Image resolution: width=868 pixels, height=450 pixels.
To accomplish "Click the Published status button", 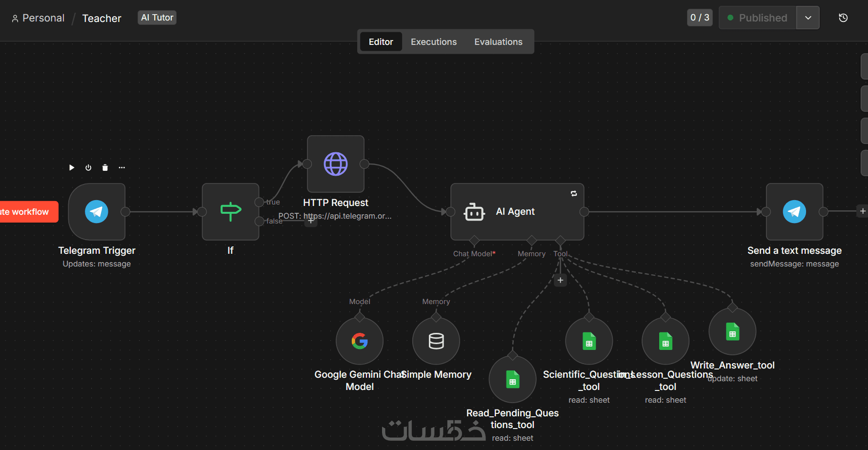I will click(x=758, y=18).
